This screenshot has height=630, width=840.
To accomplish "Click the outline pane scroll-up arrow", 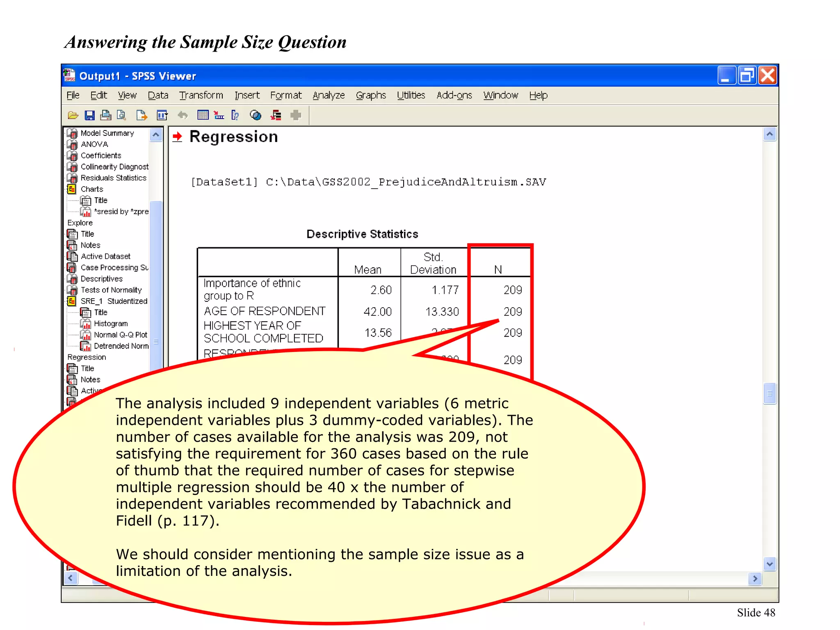I will pyautogui.click(x=156, y=135).
